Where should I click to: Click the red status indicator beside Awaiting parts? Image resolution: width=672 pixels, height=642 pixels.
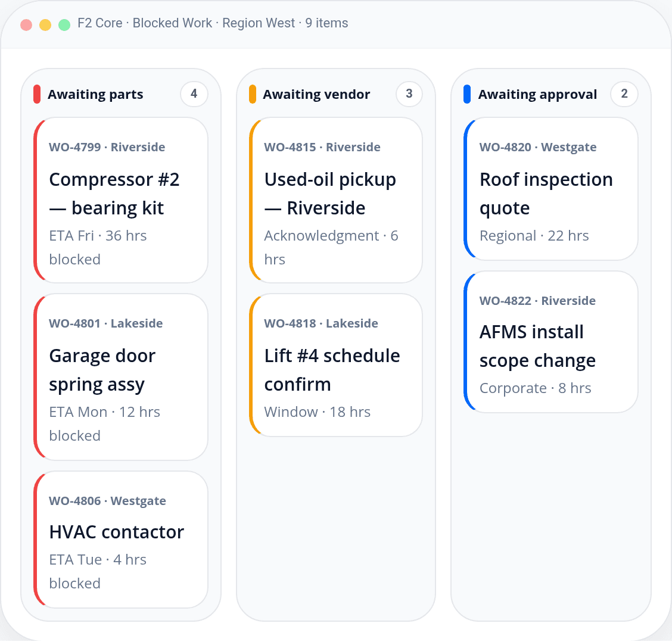37,94
